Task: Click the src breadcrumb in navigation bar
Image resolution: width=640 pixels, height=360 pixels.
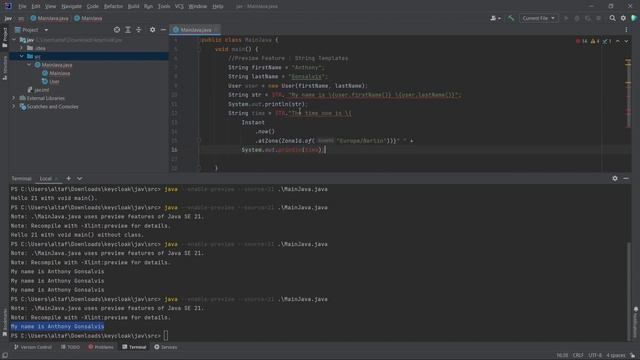Action: (21, 18)
